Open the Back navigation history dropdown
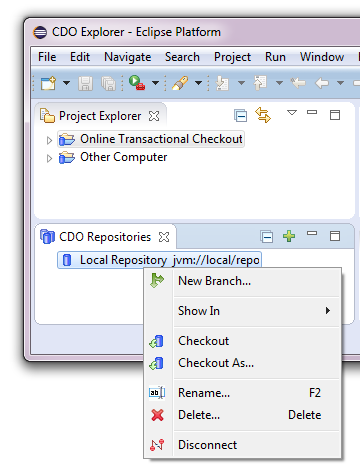 [340, 83]
